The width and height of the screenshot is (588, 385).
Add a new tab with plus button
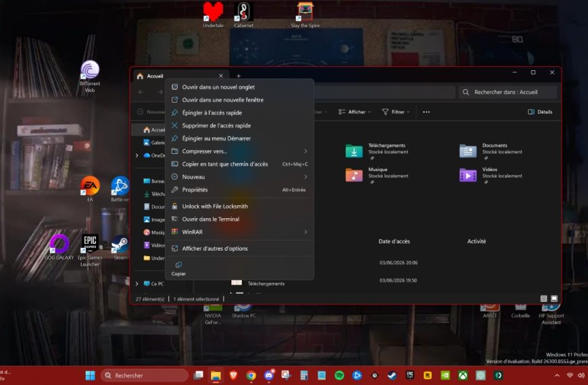point(239,76)
